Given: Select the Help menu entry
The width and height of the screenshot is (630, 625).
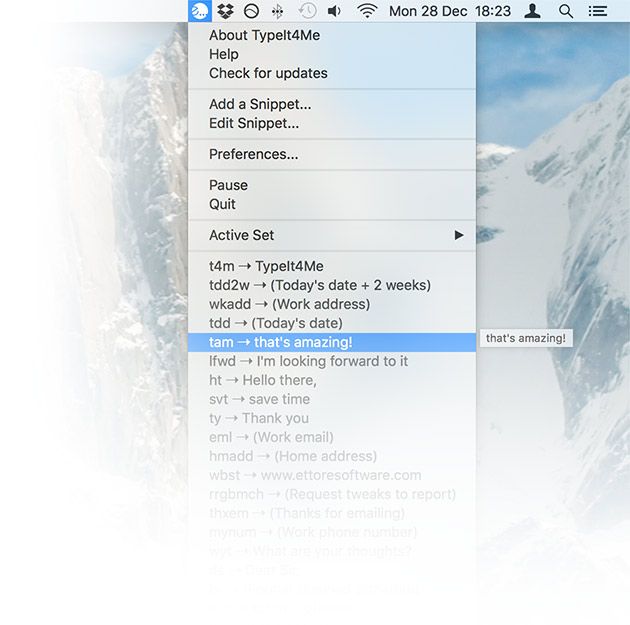Looking at the screenshot, I should click(x=332, y=54).
